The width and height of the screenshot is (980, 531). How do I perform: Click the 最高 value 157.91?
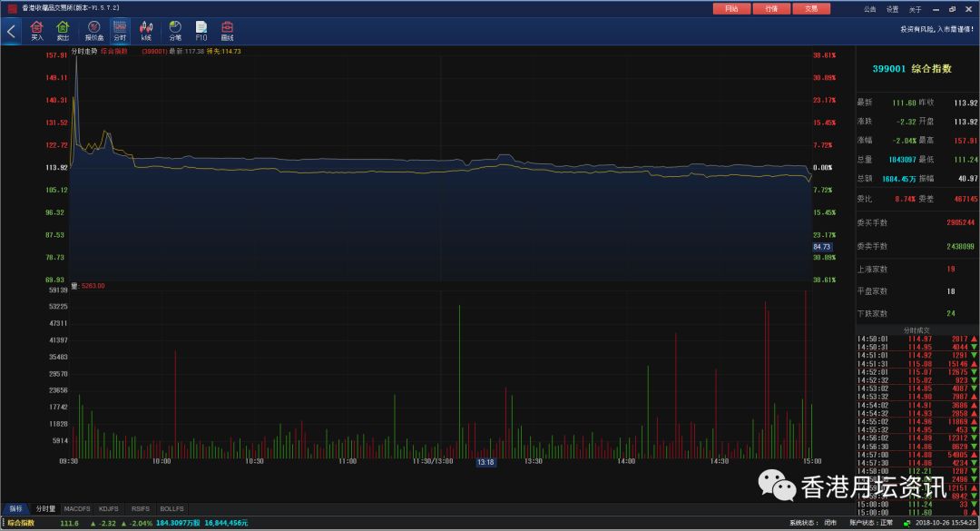(x=965, y=141)
